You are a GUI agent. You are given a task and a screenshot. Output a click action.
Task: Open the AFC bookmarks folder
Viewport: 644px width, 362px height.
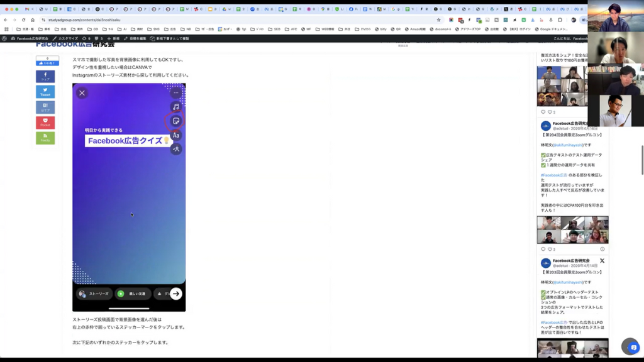[x=291, y=29]
